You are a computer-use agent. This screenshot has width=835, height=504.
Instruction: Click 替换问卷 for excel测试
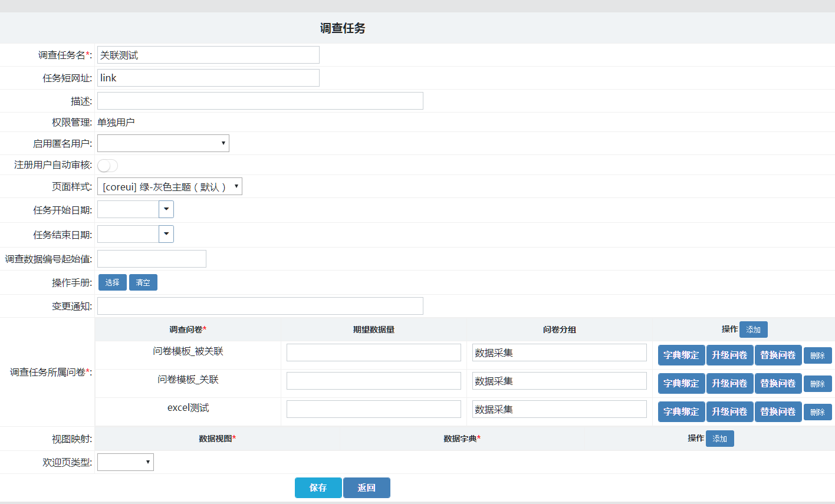click(778, 412)
